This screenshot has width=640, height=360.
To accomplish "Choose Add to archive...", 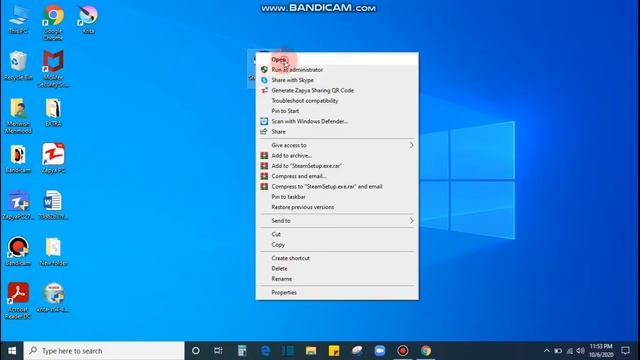I will pyautogui.click(x=337, y=156).
